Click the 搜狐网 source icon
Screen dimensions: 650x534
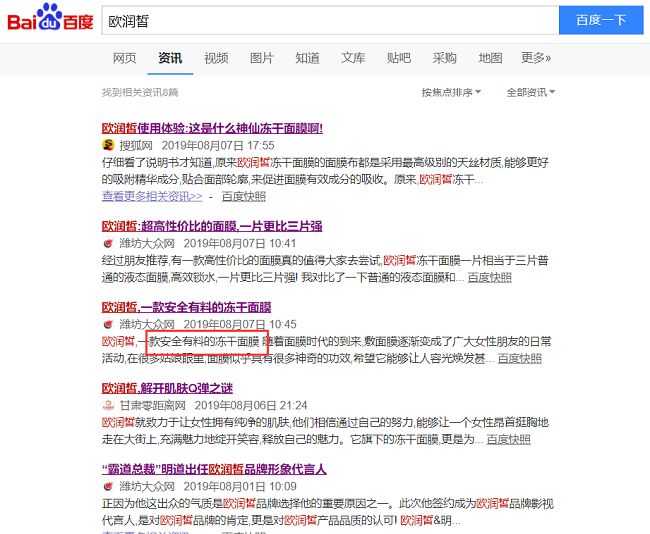[108, 145]
